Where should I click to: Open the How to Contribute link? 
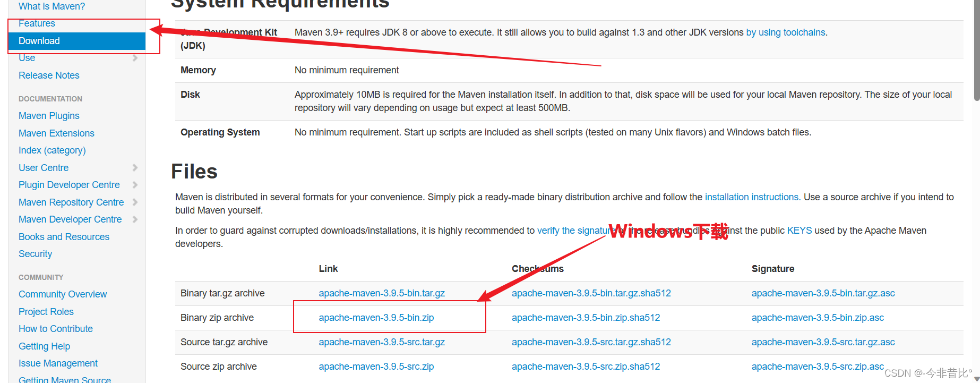(x=56, y=329)
